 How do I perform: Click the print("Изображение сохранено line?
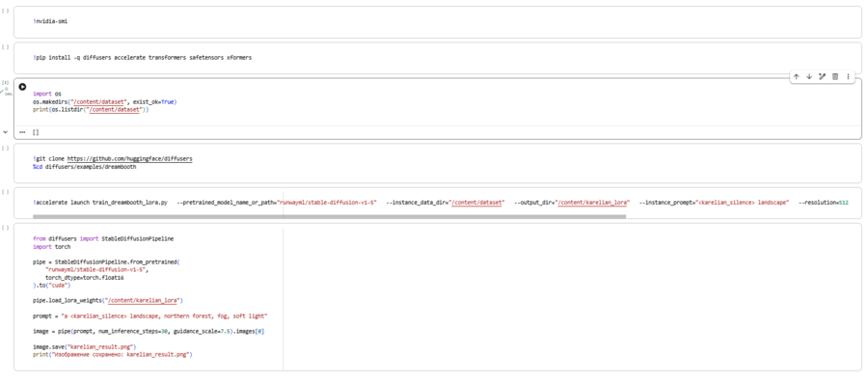[113, 354]
